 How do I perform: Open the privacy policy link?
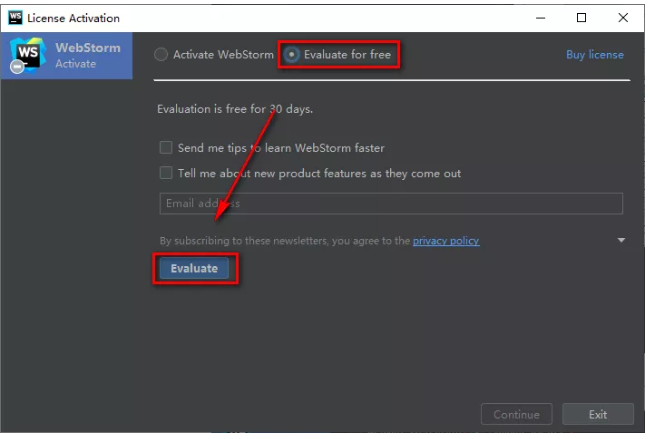click(x=446, y=241)
